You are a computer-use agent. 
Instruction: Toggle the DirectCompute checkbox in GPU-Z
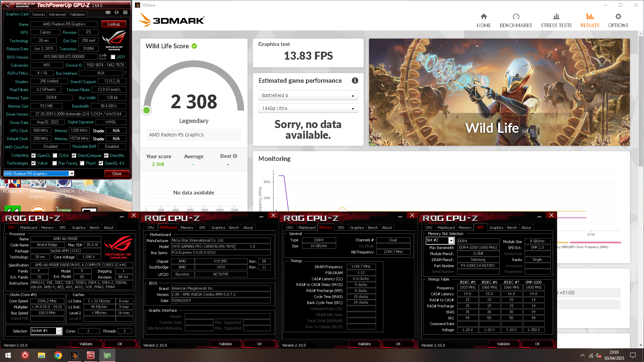click(74, 156)
